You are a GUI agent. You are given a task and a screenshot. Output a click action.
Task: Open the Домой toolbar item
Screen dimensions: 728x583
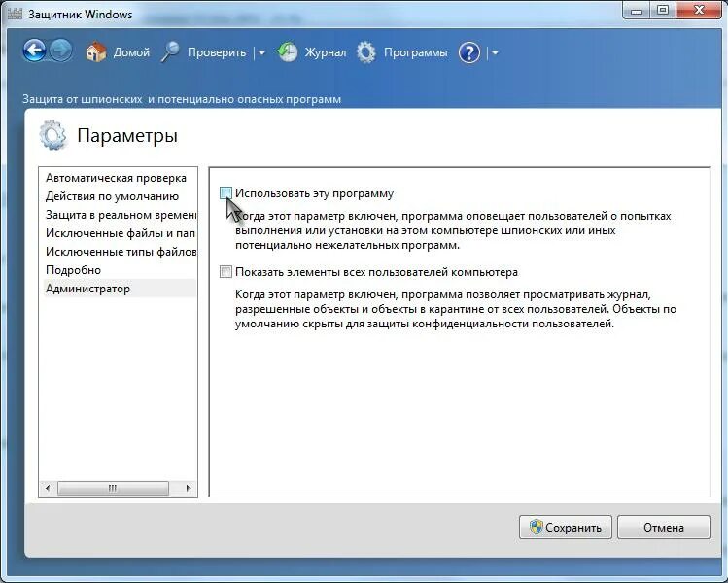pyautogui.click(x=131, y=52)
